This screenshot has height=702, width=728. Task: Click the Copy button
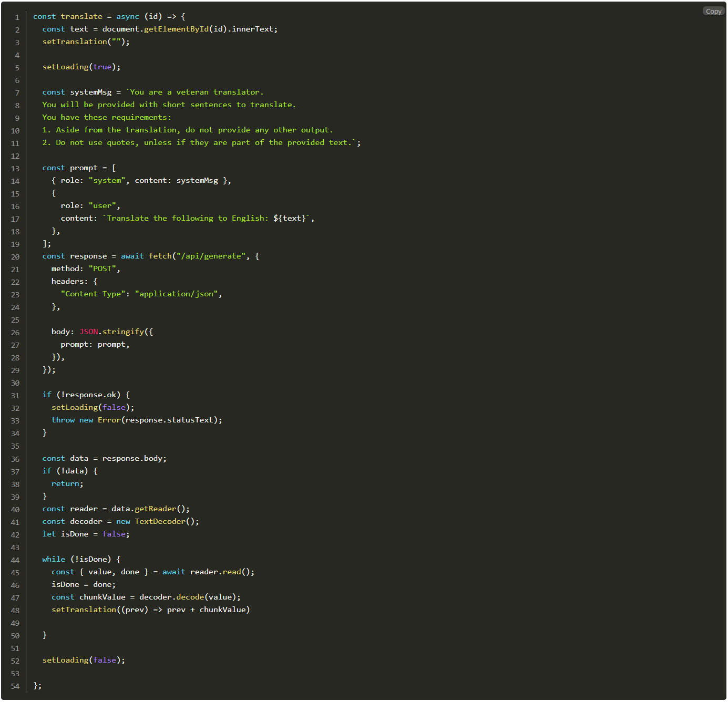coord(713,11)
